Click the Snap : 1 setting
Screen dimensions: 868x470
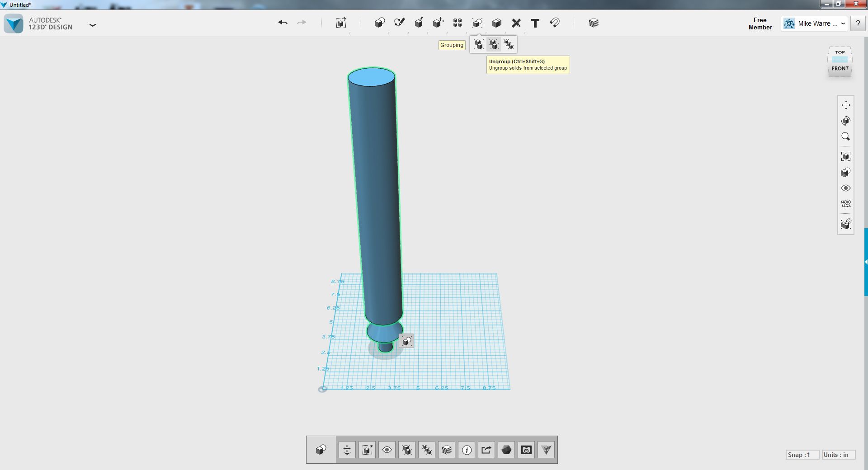click(799, 455)
